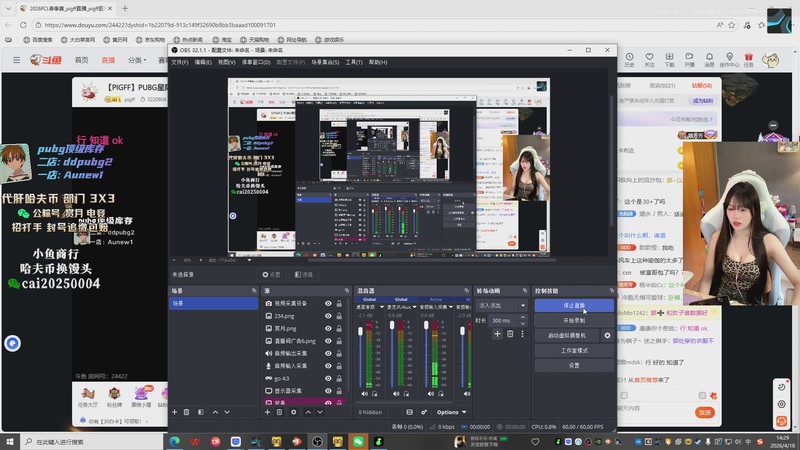Undock the mixer panel via float icon
Image resolution: width=800 pixels, height=450 pixels.
pos(466,291)
